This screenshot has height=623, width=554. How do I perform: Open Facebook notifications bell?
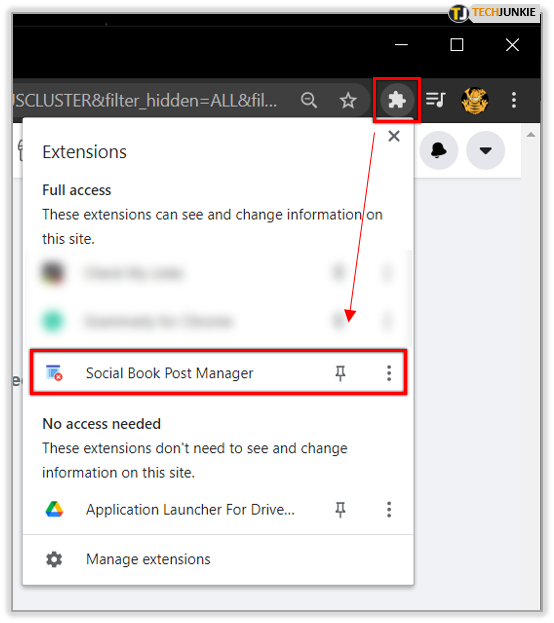tap(439, 150)
